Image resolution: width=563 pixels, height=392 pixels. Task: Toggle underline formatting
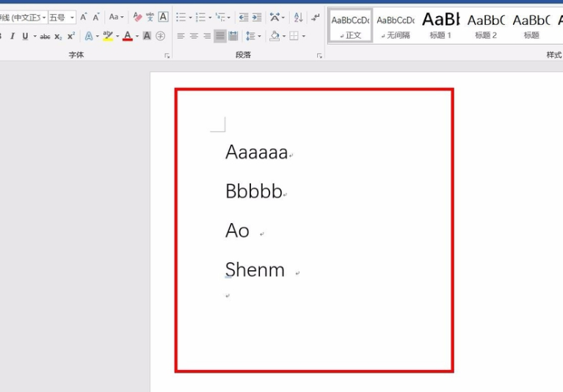coord(25,36)
